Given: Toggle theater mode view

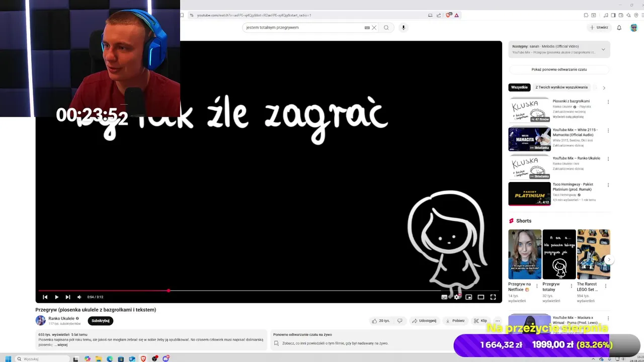Looking at the screenshot, I should (480, 297).
